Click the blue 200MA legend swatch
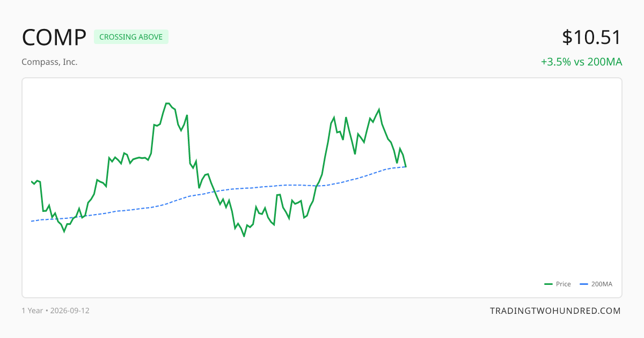Screen dimensions: 644x338 (584, 284)
